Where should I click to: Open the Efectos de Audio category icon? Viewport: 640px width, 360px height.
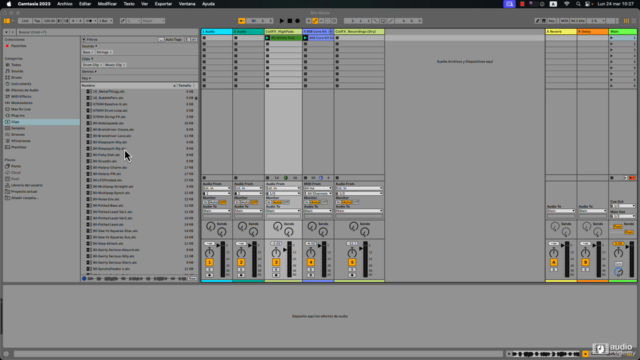coord(7,90)
